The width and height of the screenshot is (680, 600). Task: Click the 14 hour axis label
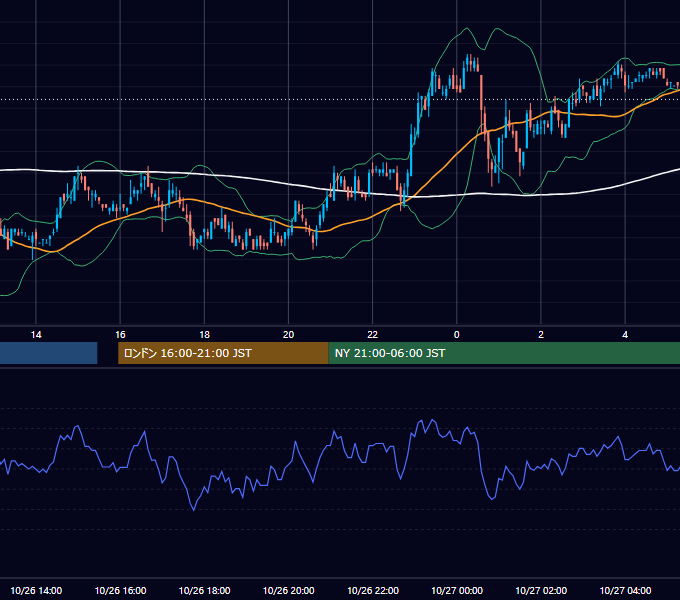[36, 334]
